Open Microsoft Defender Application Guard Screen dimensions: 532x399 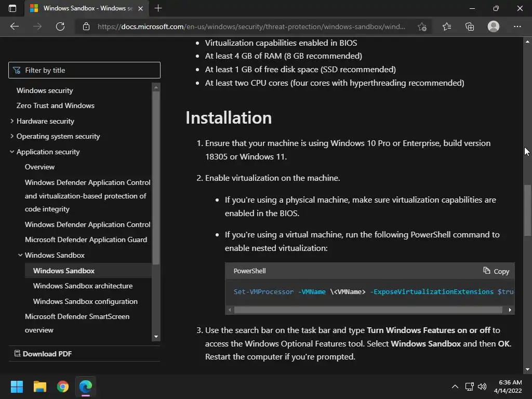click(x=86, y=240)
